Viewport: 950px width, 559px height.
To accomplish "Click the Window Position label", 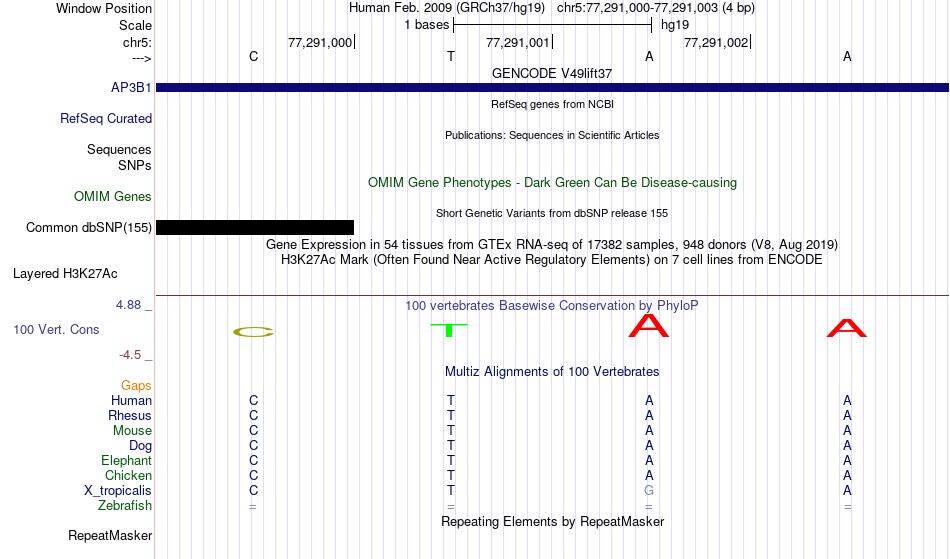I will pos(104,8).
